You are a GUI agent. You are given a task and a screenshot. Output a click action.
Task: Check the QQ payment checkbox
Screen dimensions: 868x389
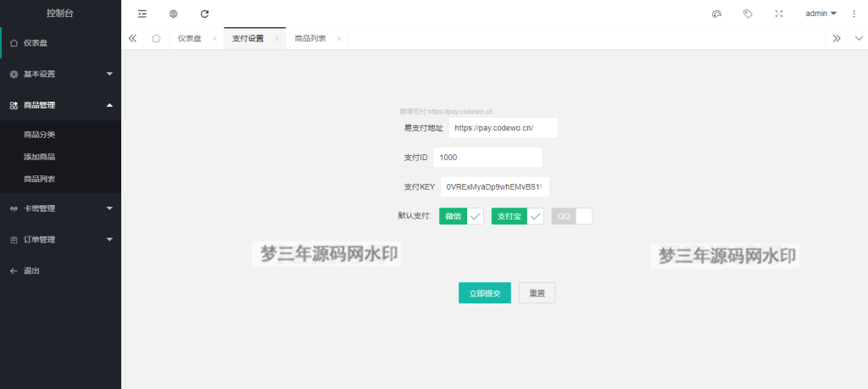pyautogui.click(x=572, y=216)
